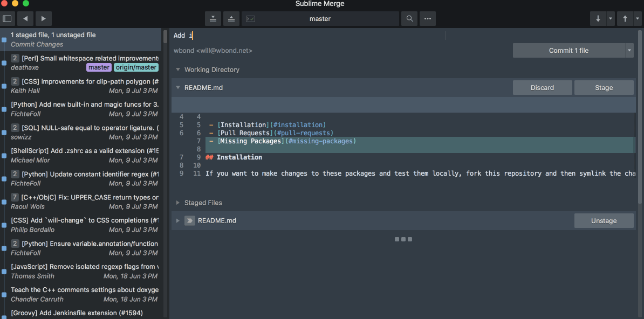Expand the staged README.md diff

click(x=177, y=220)
